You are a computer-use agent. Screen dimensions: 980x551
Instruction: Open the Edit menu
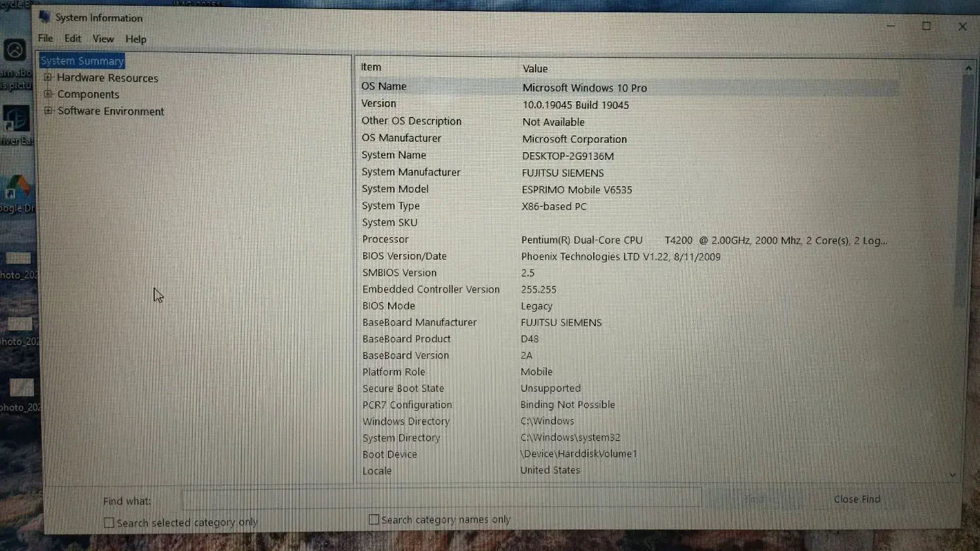(x=73, y=39)
